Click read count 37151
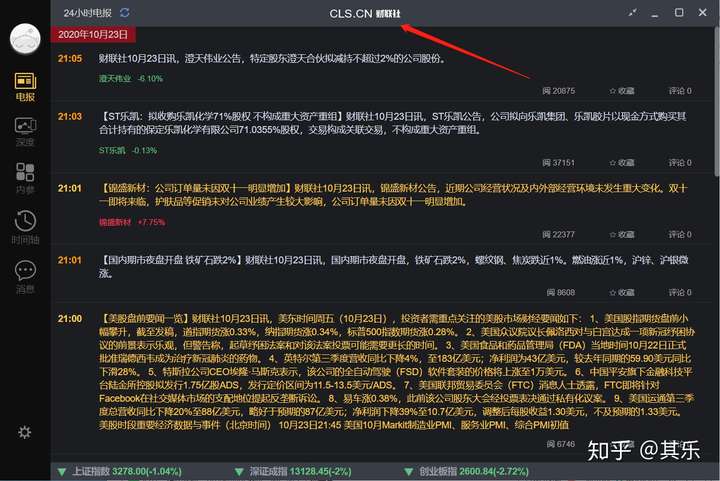The image size is (720, 481). pyautogui.click(x=558, y=162)
